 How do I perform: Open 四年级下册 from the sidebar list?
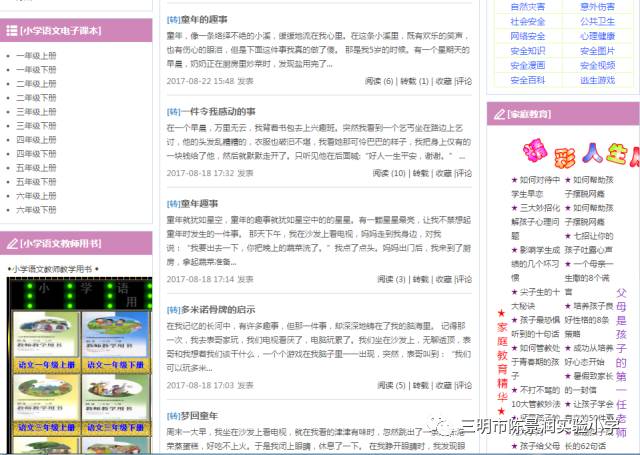[36, 153]
